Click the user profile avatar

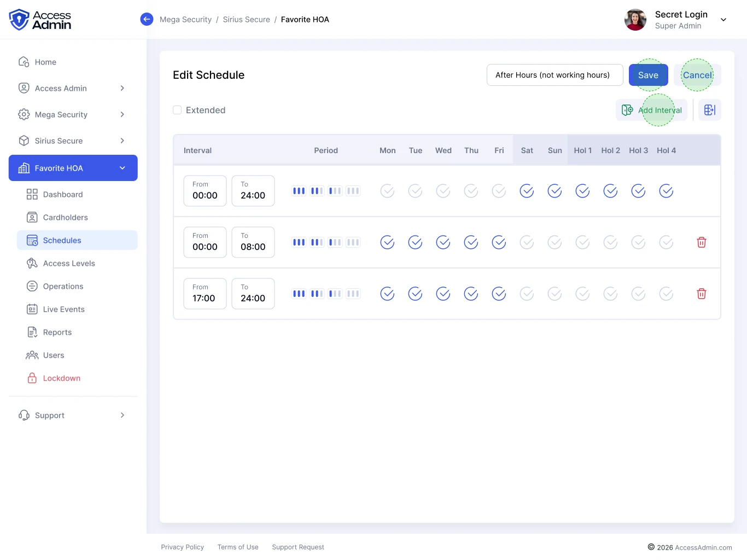pyautogui.click(x=635, y=20)
